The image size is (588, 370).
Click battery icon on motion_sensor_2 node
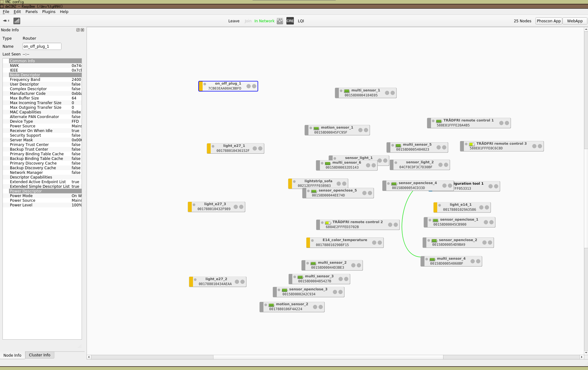coord(271,305)
